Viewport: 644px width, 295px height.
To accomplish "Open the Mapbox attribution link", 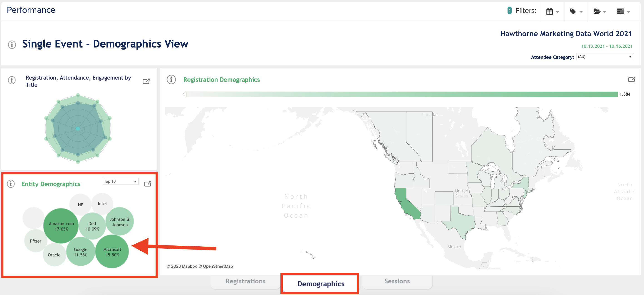I will pyautogui.click(x=182, y=266).
